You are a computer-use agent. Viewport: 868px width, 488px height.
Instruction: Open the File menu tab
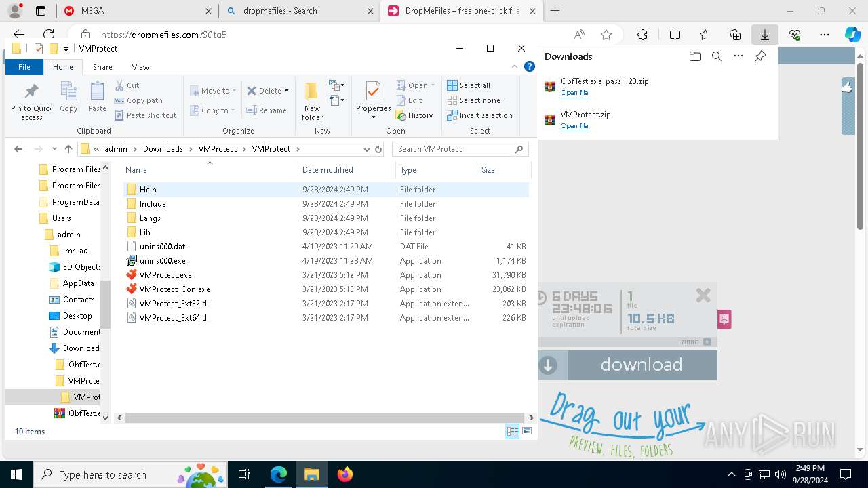click(x=24, y=67)
